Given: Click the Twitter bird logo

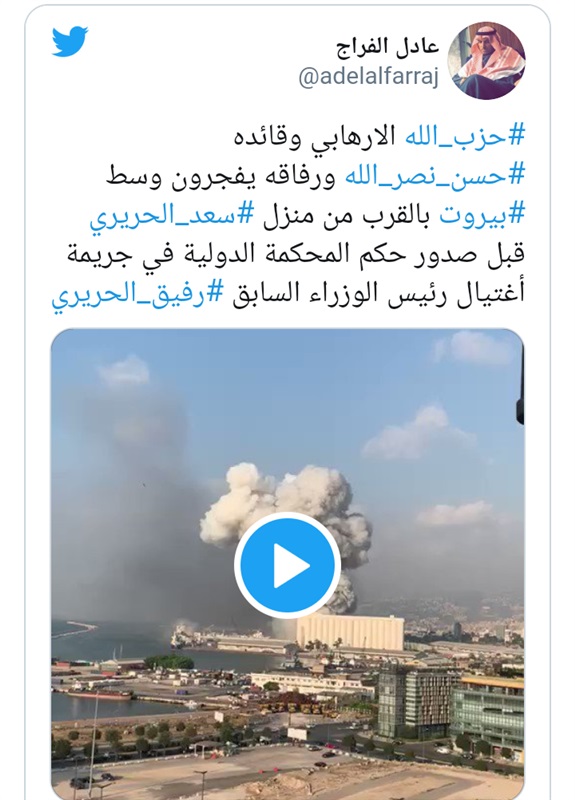Looking at the screenshot, I should (70, 41).
